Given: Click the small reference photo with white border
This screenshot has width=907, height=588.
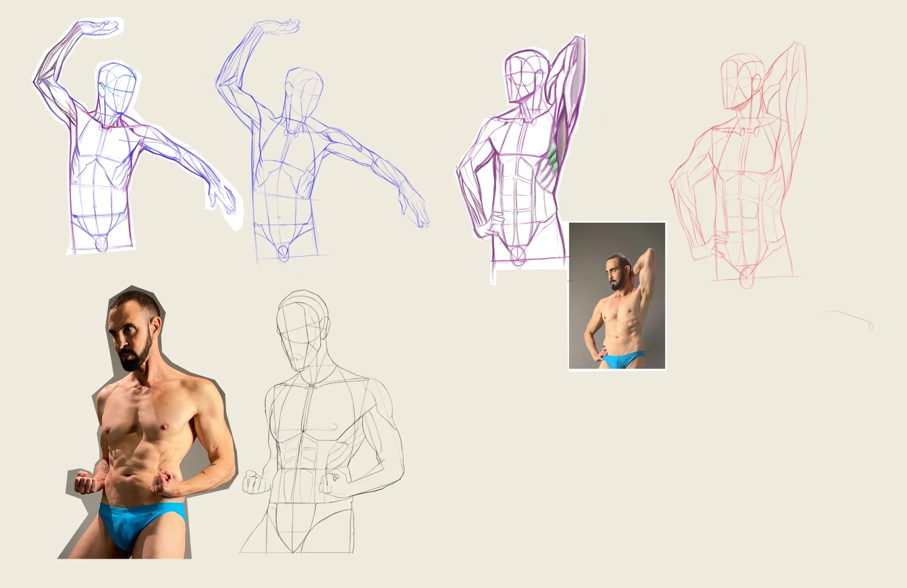Looking at the screenshot, I should pos(617,296).
